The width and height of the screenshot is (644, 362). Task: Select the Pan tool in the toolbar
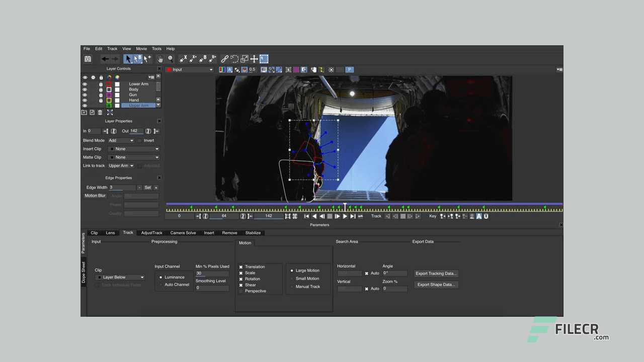[x=160, y=59]
